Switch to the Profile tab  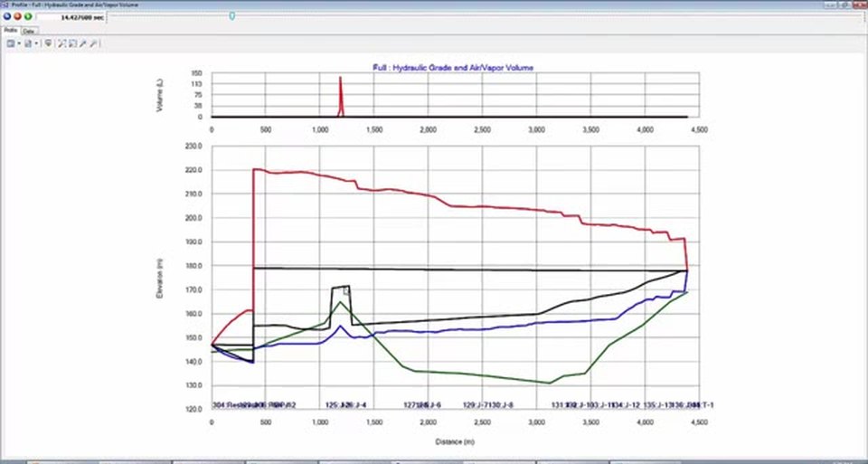pos(11,30)
